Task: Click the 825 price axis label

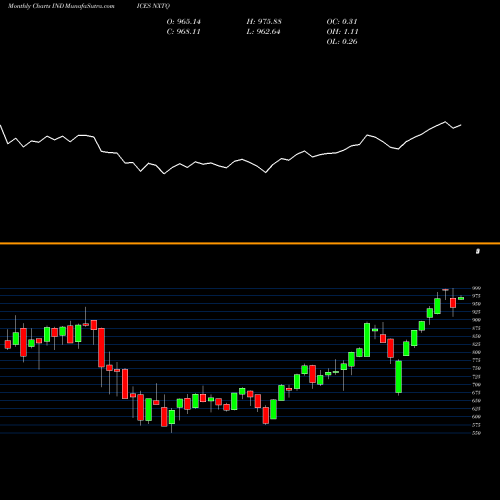Action: [476, 344]
